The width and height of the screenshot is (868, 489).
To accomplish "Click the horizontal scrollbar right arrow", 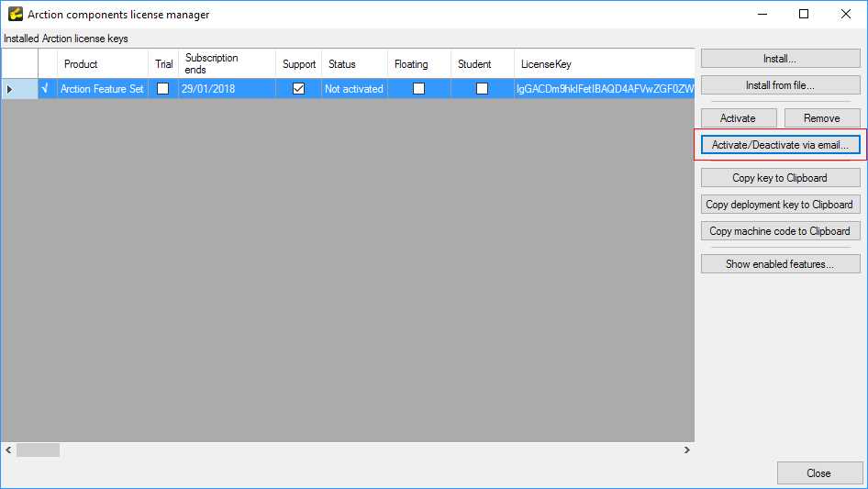I will (687, 450).
